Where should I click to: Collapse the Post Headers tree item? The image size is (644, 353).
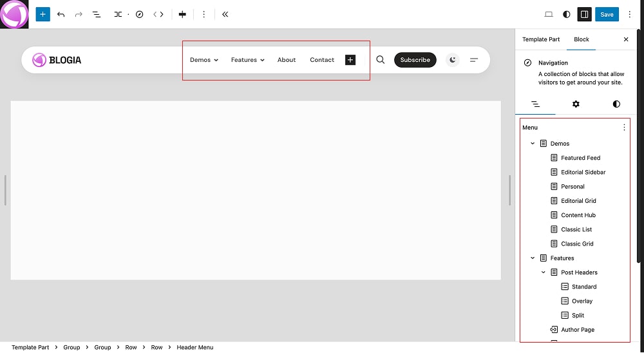pyautogui.click(x=544, y=272)
